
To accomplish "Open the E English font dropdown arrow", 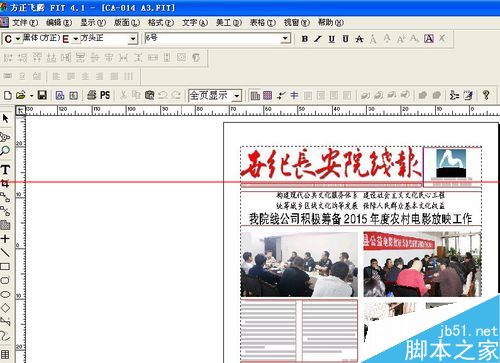I will [76, 39].
